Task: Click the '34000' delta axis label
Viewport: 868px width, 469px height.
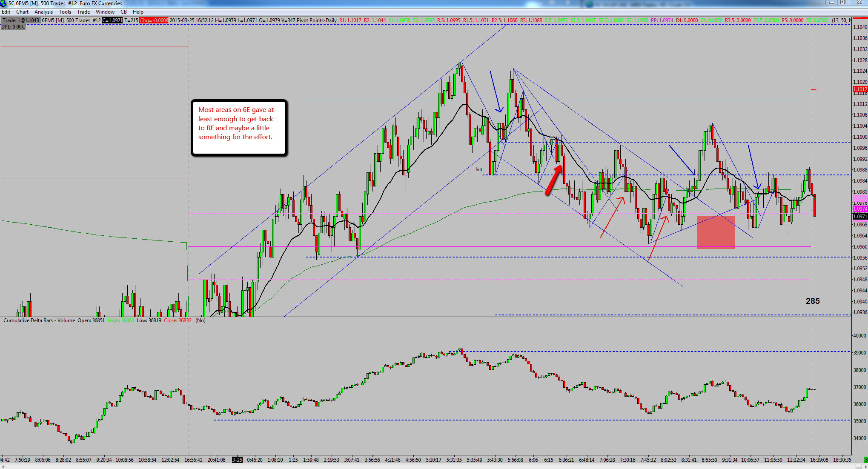Action: point(859,438)
